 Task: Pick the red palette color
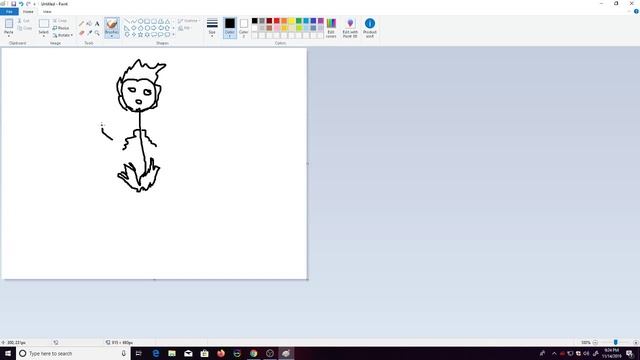click(277, 21)
